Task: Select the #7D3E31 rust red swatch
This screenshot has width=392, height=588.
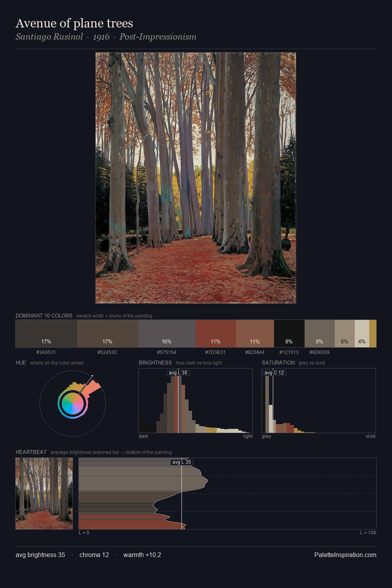Action: [216, 334]
